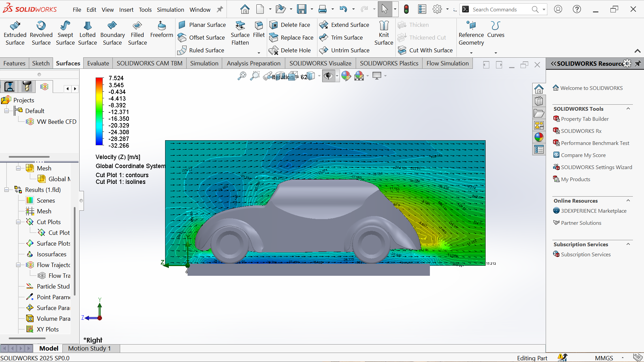Click the Rebuild traffic light icon
This screenshot has width=644, height=362.
(406, 9)
